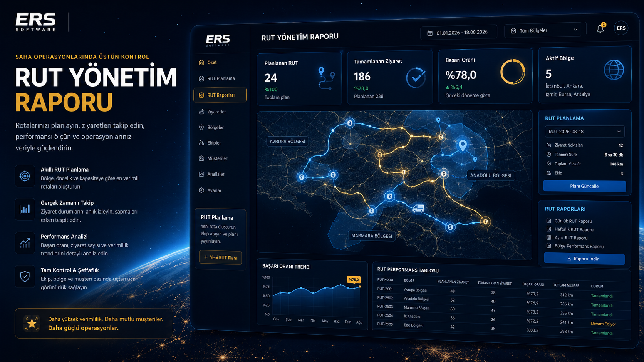Viewport: 644px width, 362px height.
Task: Click the Raporu İndir button
Action: point(584,259)
